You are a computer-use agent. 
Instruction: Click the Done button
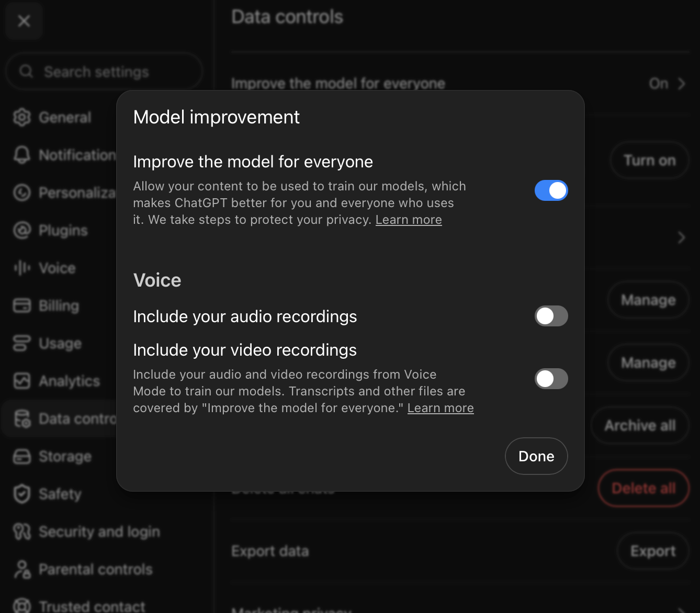click(536, 456)
